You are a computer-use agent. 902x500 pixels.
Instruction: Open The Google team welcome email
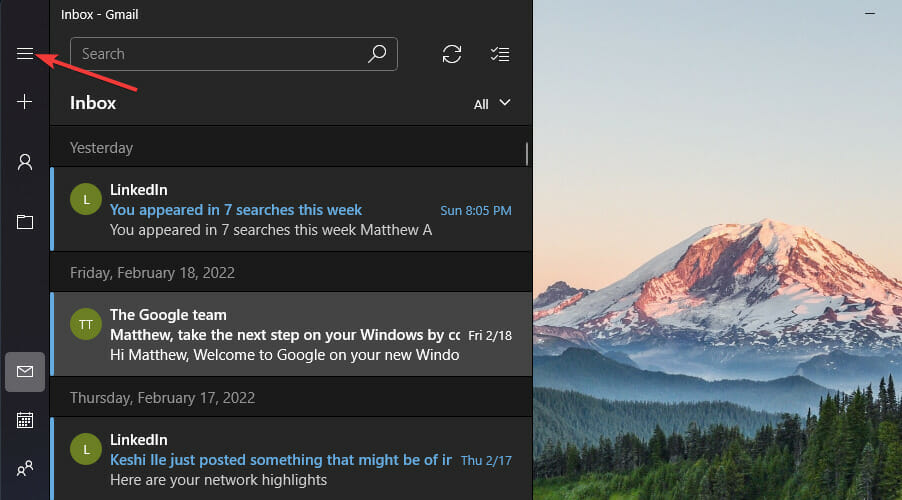tap(290, 335)
